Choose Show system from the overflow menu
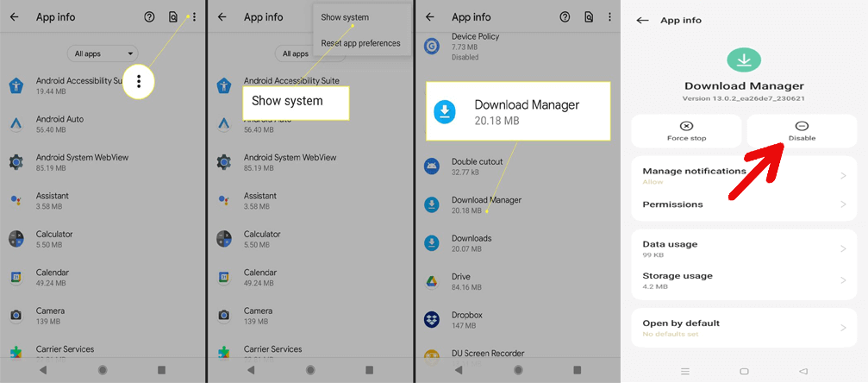Image resolution: width=868 pixels, height=383 pixels. point(345,17)
